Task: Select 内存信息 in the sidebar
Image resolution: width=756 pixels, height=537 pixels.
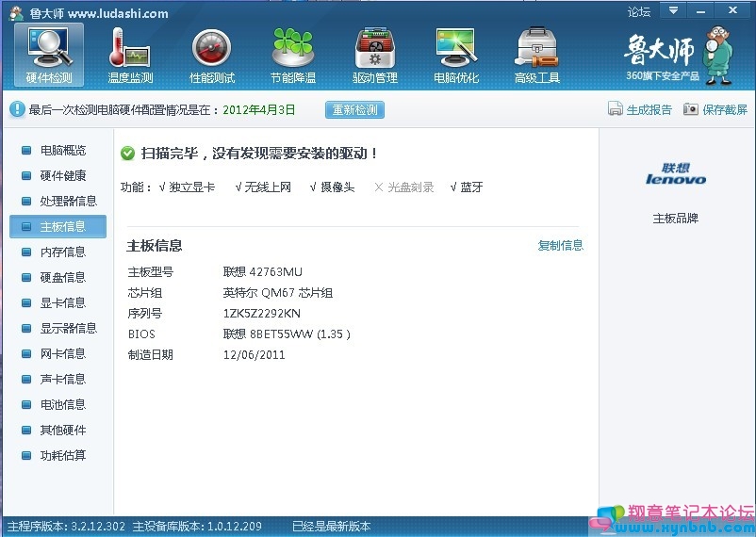Action: pyautogui.click(x=58, y=252)
